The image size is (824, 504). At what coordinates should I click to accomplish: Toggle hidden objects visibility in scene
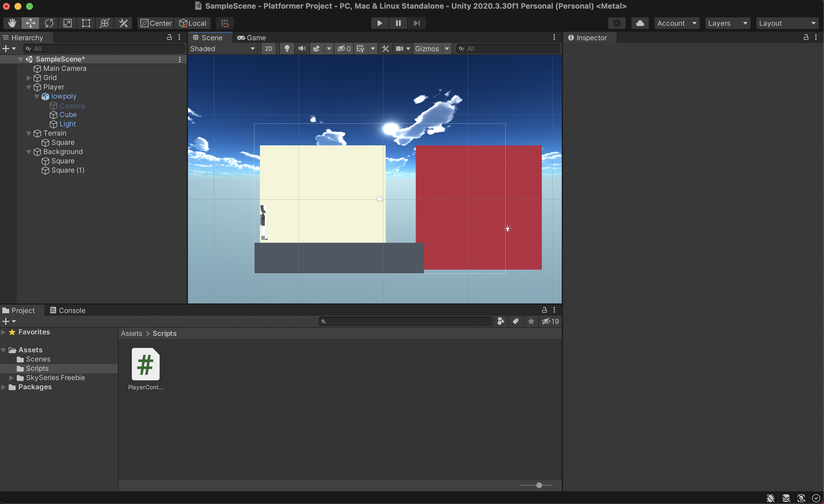tap(344, 49)
